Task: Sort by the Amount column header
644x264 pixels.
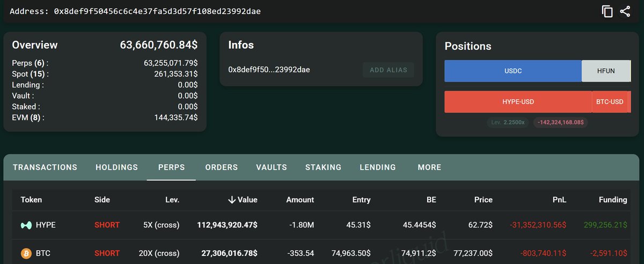Action: pyautogui.click(x=300, y=200)
